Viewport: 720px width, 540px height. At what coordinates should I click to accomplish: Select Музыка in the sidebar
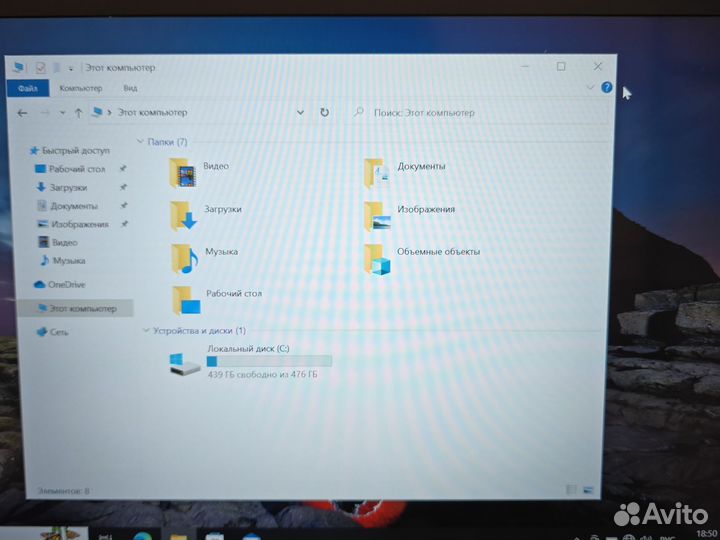62,261
